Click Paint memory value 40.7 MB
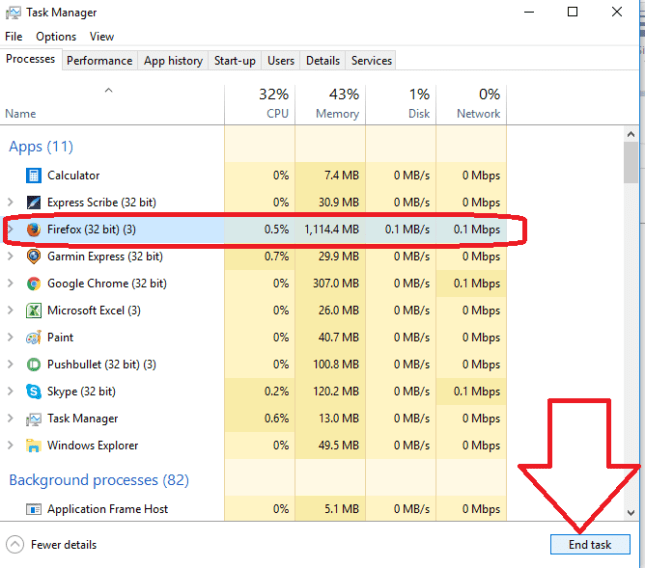The height and width of the screenshot is (568, 645). click(339, 338)
